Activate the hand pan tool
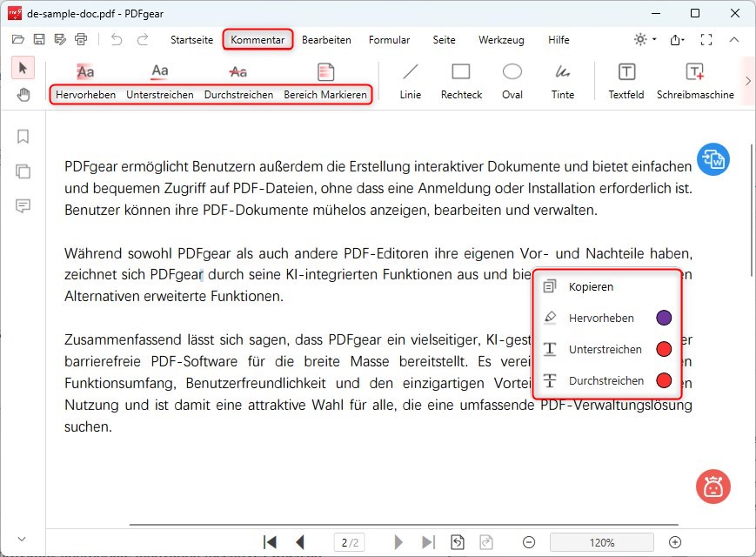The height and width of the screenshot is (557, 756). tap(23, 95)
